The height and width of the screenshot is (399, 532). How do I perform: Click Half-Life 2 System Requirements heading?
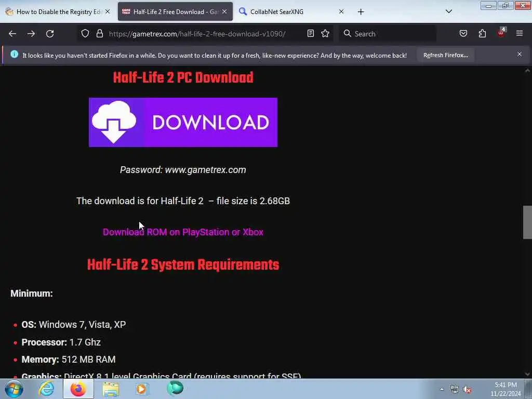pyautogui.click(x=183, y=264)
